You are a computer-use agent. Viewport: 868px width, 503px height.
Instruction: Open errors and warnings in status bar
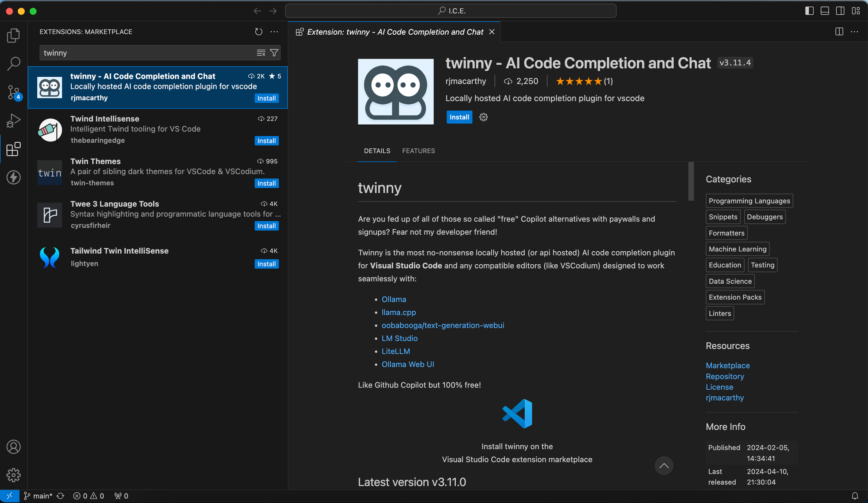89,496
